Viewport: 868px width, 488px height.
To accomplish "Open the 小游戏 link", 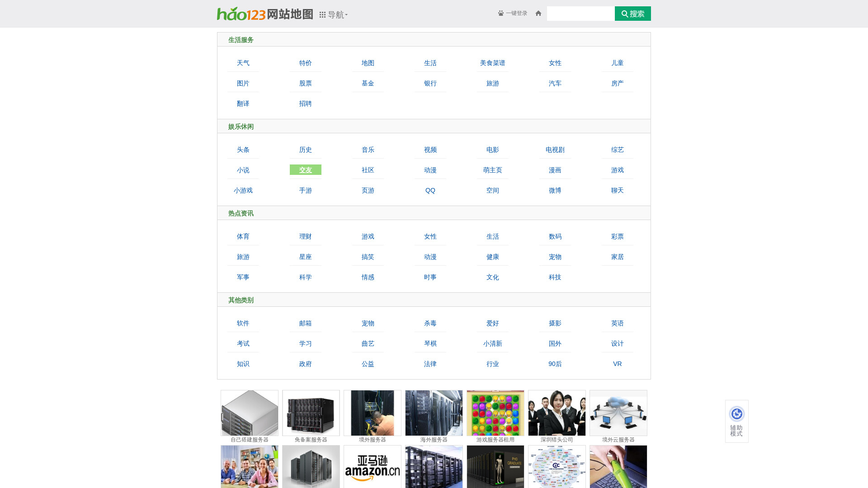I will pos(243,190).
